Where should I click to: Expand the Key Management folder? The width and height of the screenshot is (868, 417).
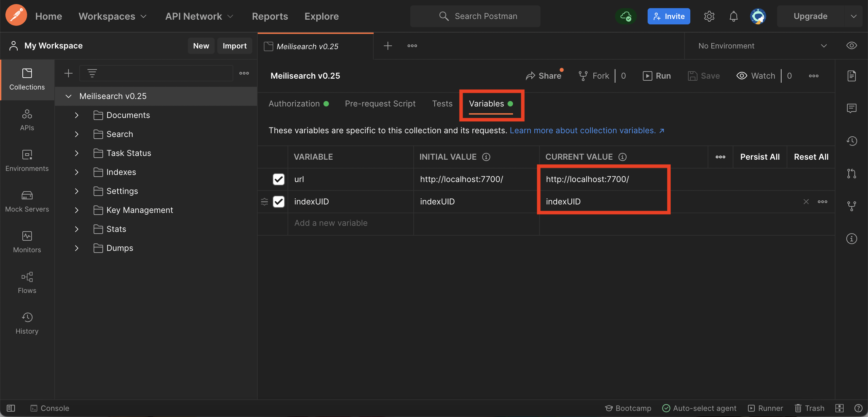click(x=76, y=210)
